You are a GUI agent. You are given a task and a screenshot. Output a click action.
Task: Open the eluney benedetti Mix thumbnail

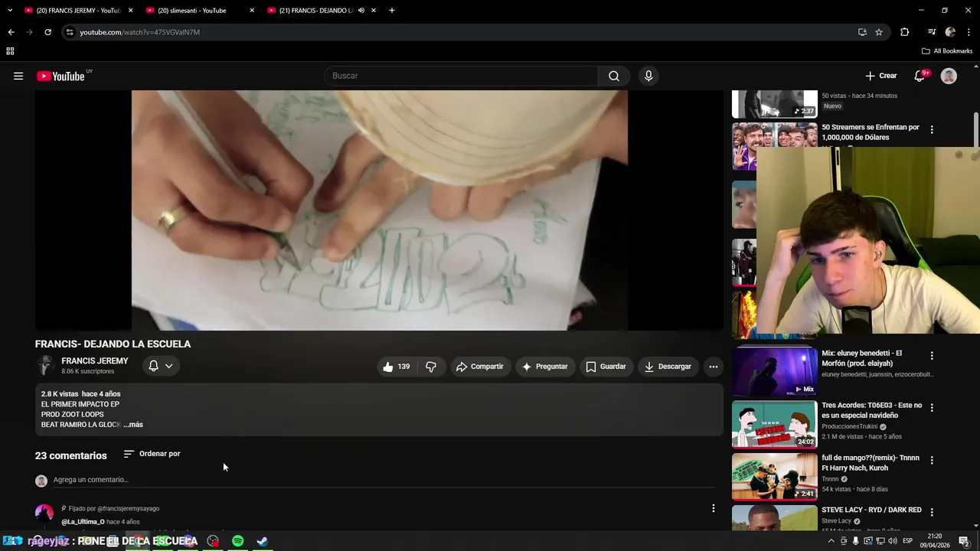click(x=774, y=372)
